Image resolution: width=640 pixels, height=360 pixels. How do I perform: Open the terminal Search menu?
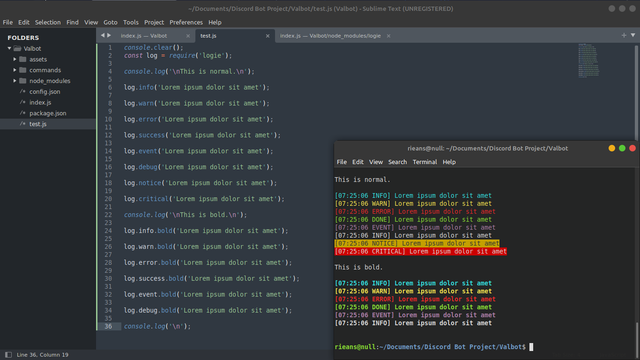(x=397, y=162)
